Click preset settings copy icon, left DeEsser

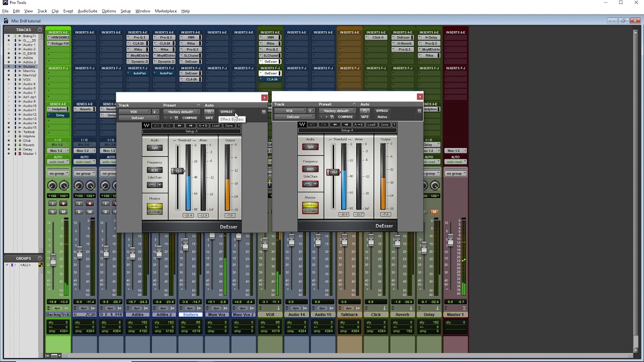click(x=176, y=118)
